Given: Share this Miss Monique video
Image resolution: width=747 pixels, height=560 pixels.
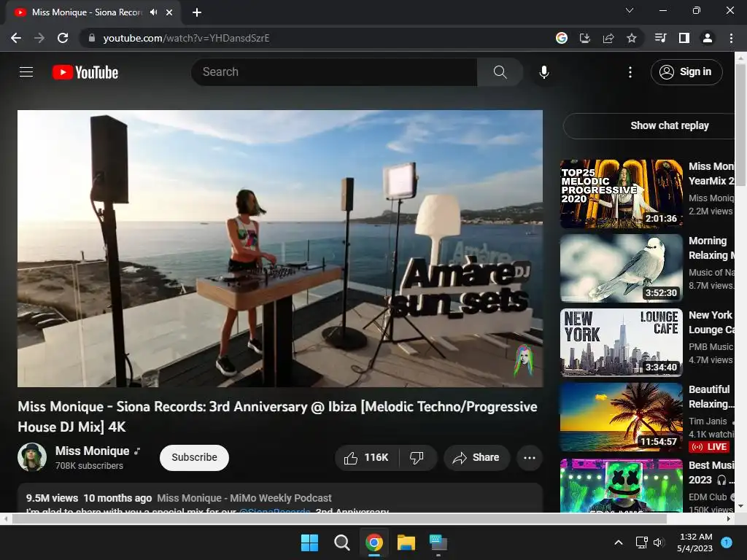Looking at the screenshot, I should (x=476, y=458).
